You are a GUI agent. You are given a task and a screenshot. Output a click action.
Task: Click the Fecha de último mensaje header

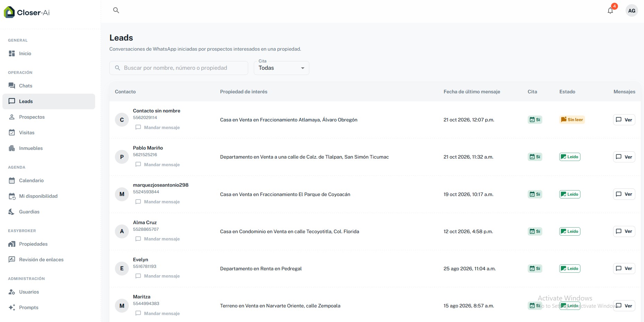[x=472, y=92]
